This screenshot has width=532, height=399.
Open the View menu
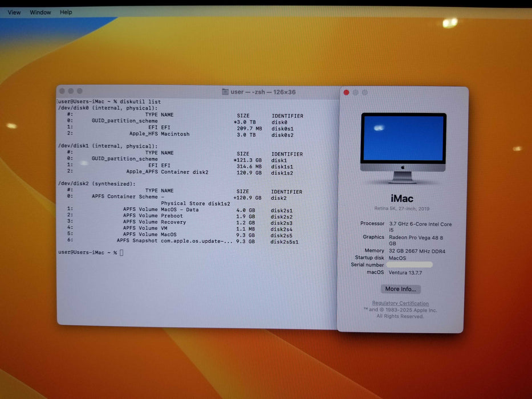click(14, 12)
